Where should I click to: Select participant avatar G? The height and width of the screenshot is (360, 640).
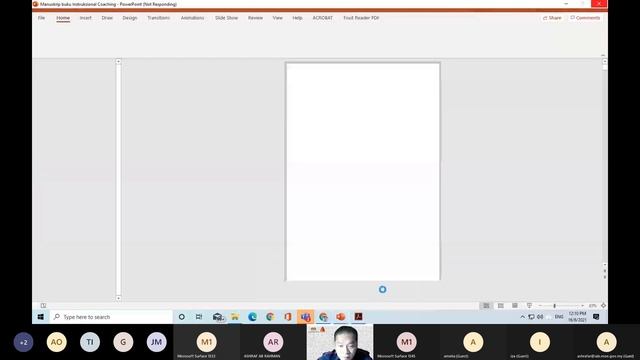[x=123, y=342]
